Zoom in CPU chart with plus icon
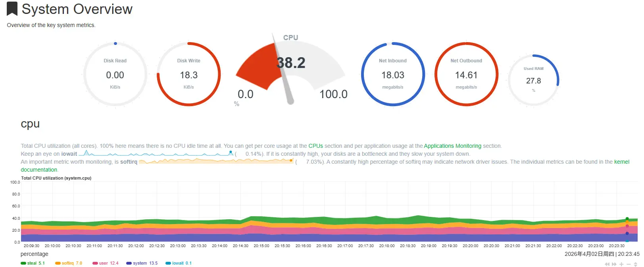644x267 pixels. [621, 264]
